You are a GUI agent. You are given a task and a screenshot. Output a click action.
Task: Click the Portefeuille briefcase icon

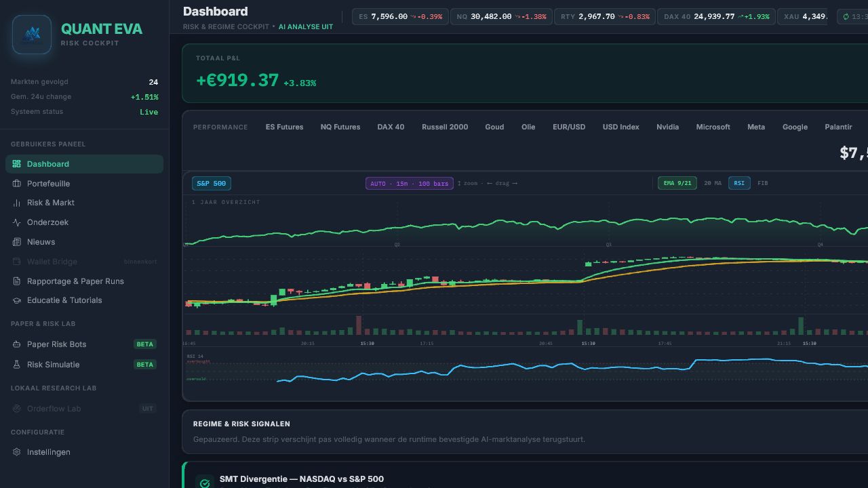17,184
